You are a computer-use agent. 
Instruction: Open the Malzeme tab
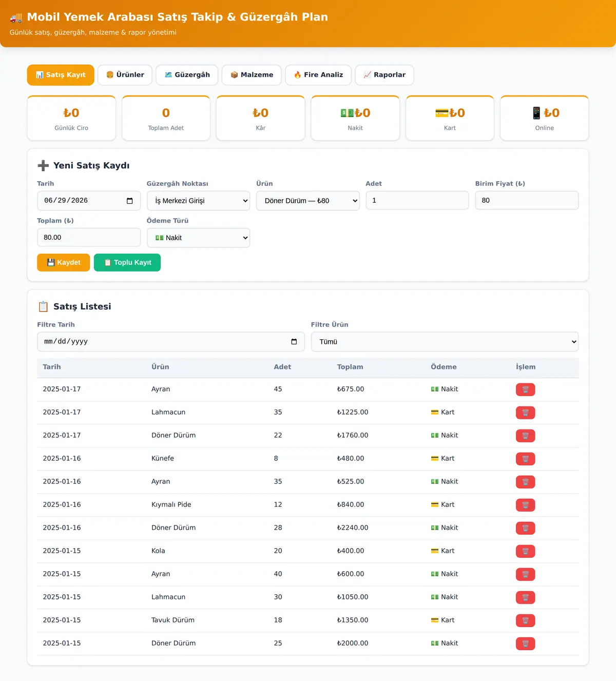tap(252, 75)
